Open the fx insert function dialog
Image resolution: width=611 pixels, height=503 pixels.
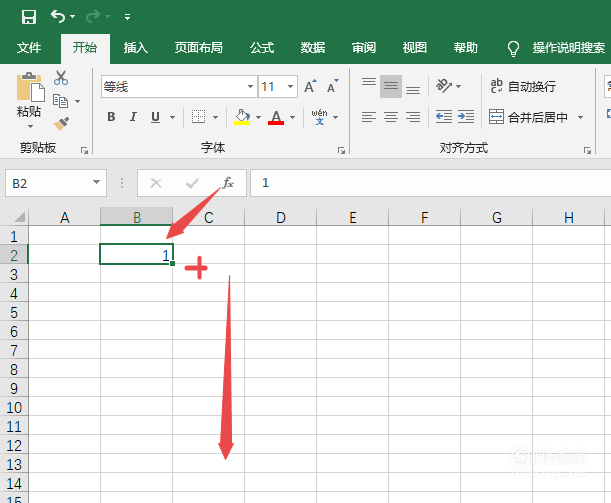click(228, 182)
